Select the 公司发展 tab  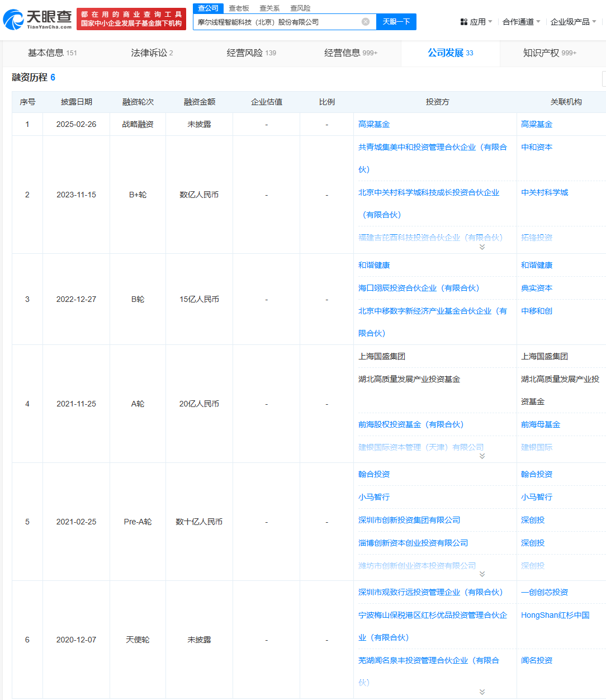pyautogui.click(x=451, y=53)
